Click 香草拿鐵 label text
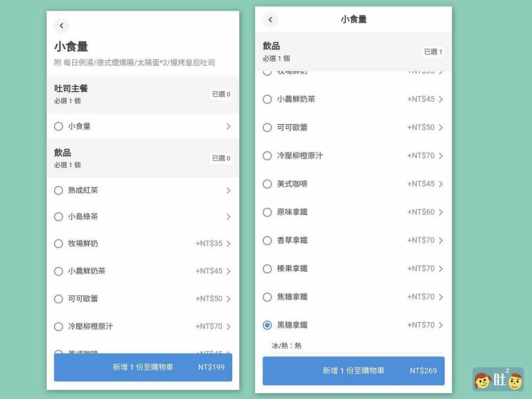532x399 pixels. point(292,241)
